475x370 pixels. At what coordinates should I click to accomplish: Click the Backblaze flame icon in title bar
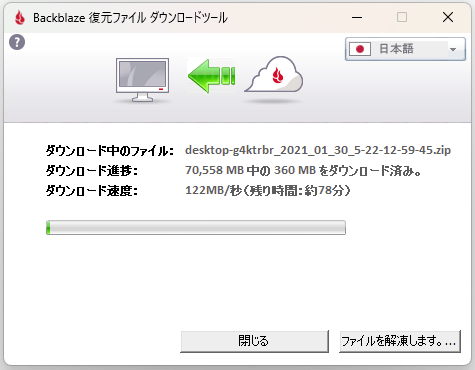tap(20, 17)
